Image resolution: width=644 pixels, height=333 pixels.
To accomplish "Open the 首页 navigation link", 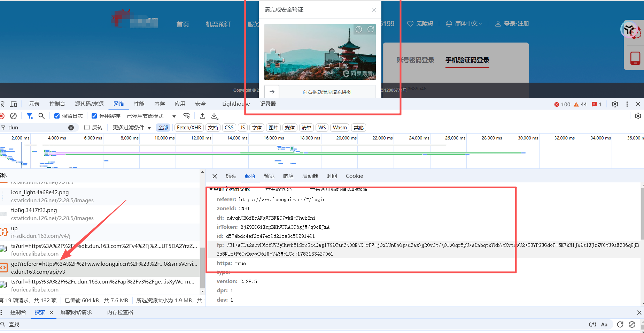I will pyautogui.click(x=183, y=24).
